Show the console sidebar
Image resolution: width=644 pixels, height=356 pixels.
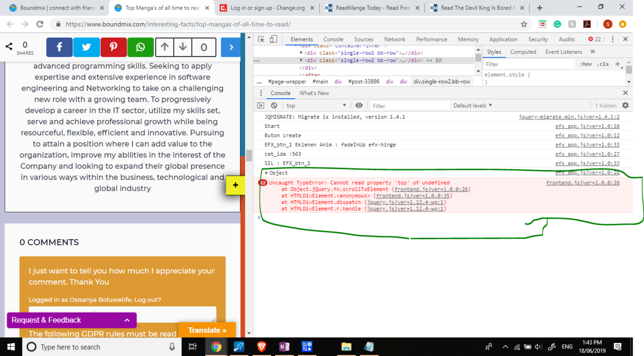tap(261, 106)
